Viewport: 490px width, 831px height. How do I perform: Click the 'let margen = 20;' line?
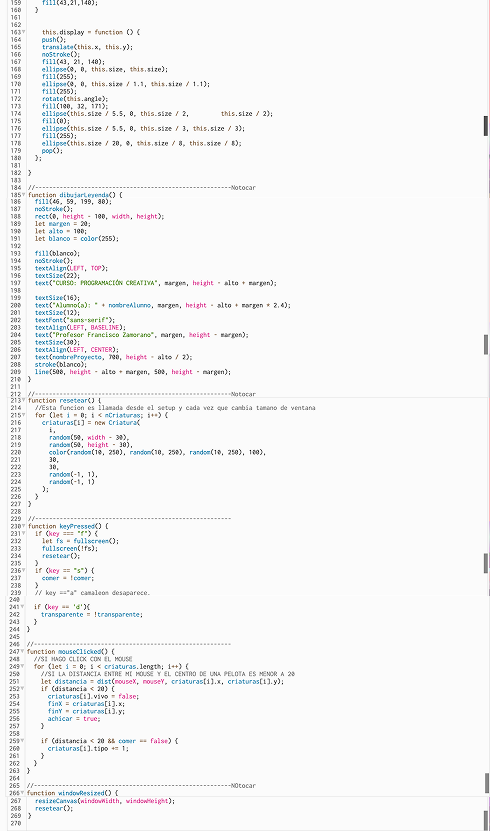63,224
